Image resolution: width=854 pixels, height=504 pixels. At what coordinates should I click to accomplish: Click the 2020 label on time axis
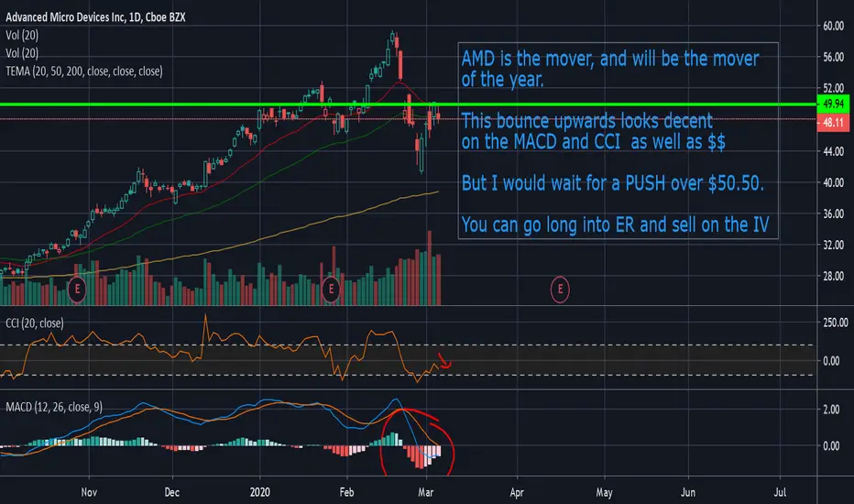coord(260,492)
